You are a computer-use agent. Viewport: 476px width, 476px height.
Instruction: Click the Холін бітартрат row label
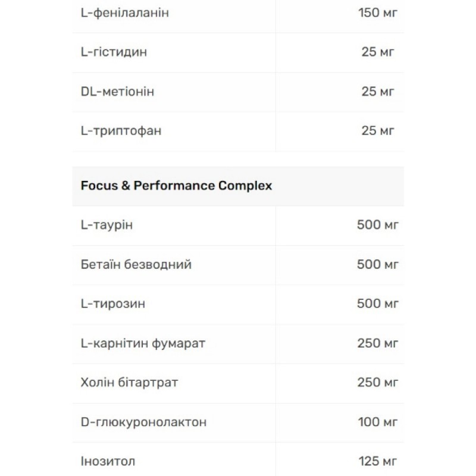pos(129,383)
